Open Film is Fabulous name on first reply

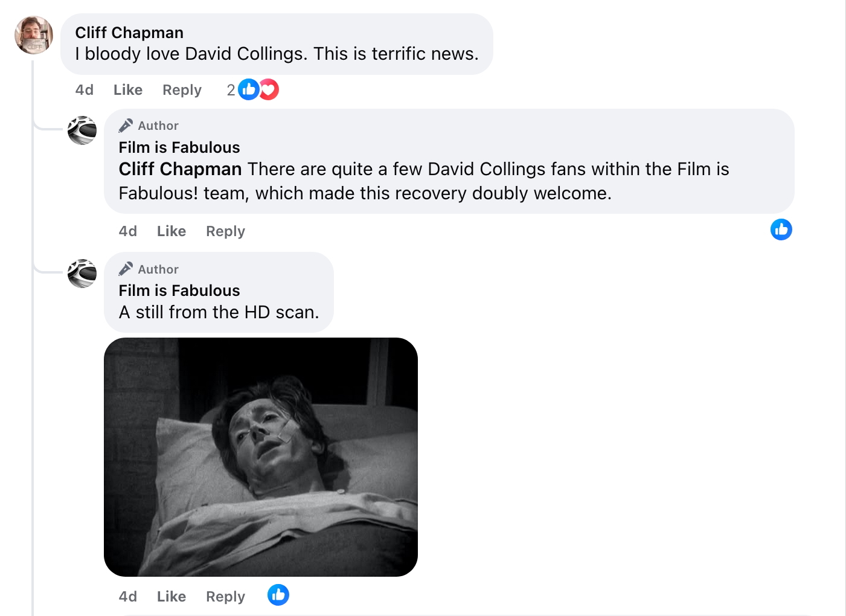pos(179,147)
